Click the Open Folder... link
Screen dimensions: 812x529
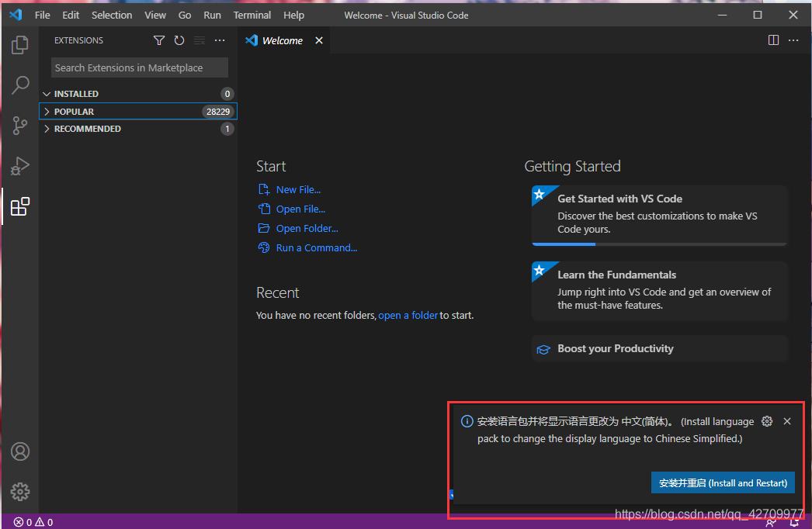[307, 228]
